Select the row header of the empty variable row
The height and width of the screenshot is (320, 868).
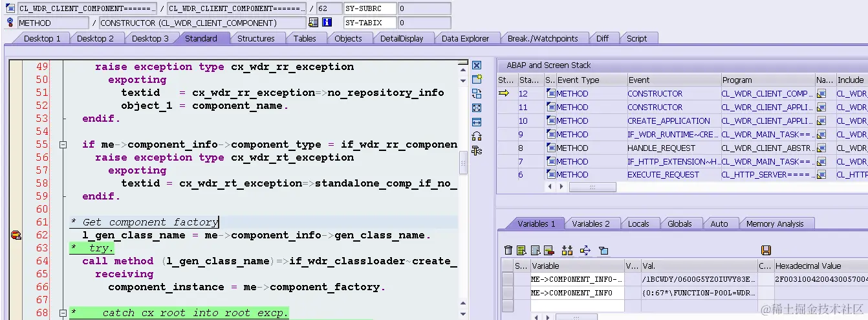coord(508,306)
